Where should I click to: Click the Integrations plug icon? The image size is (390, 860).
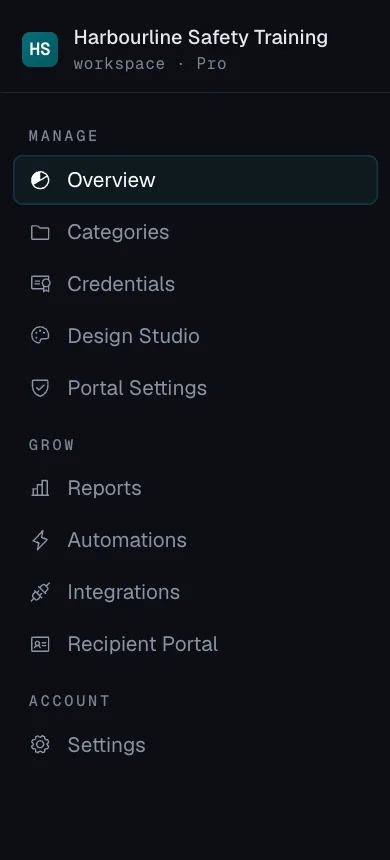[x=40, y=592]
